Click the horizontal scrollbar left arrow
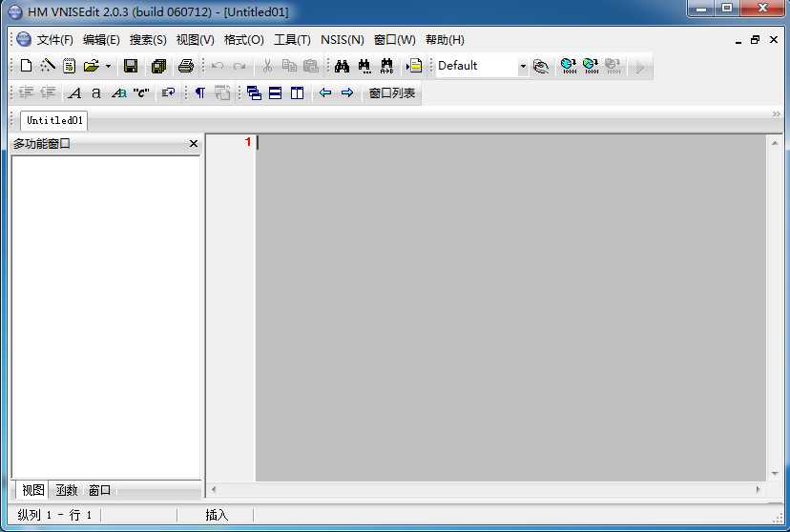The width and height of the screenshot is (790, 532). [x=214, y=489]
